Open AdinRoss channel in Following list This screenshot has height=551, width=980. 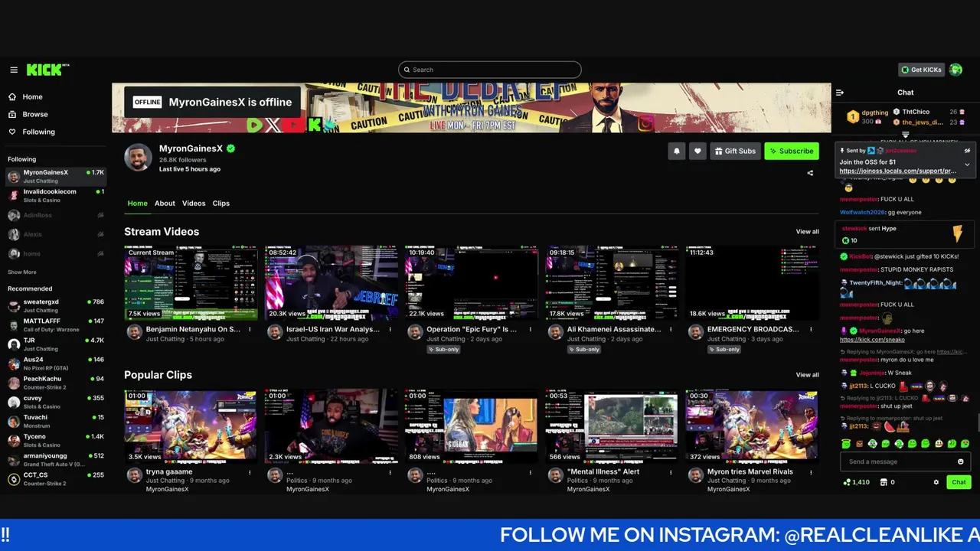55,216
